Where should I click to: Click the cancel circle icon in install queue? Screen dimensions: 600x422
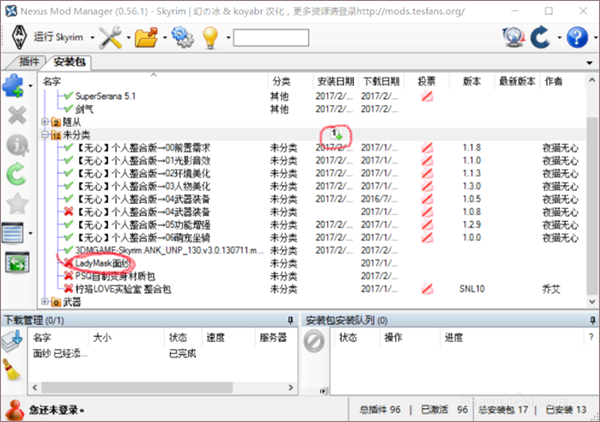[x=314, y=341]
